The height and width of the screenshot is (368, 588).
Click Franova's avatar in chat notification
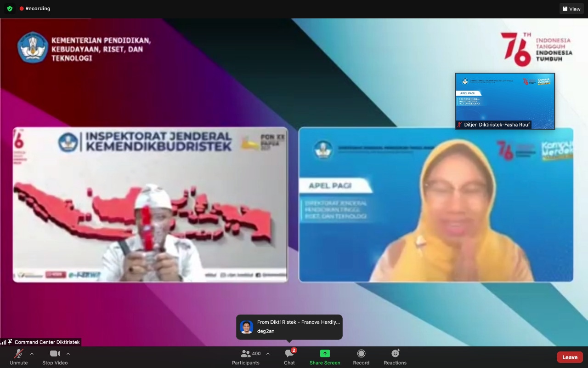(247, 327)
